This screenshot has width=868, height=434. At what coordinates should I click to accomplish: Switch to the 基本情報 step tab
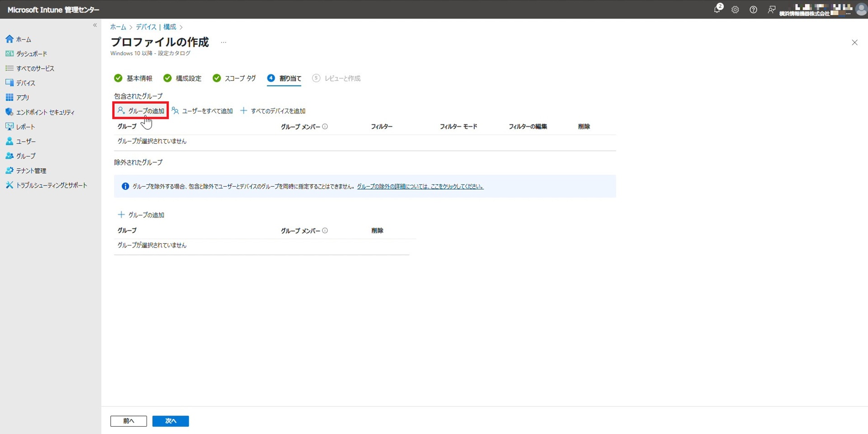tap(139, 78)
